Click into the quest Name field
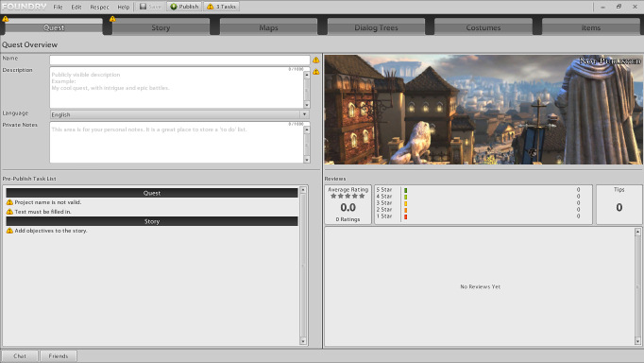This screenshot has height=363, width=644. pos(179,60)
